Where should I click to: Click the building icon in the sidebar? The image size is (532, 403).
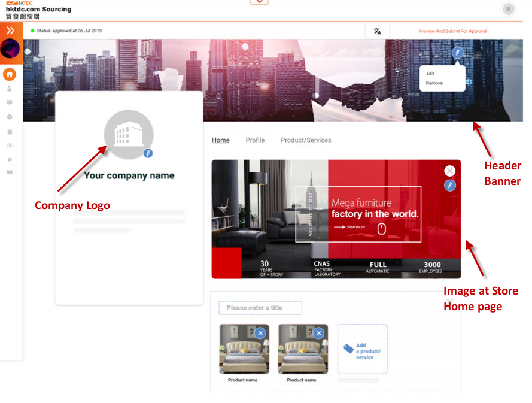tap(10, 132)
